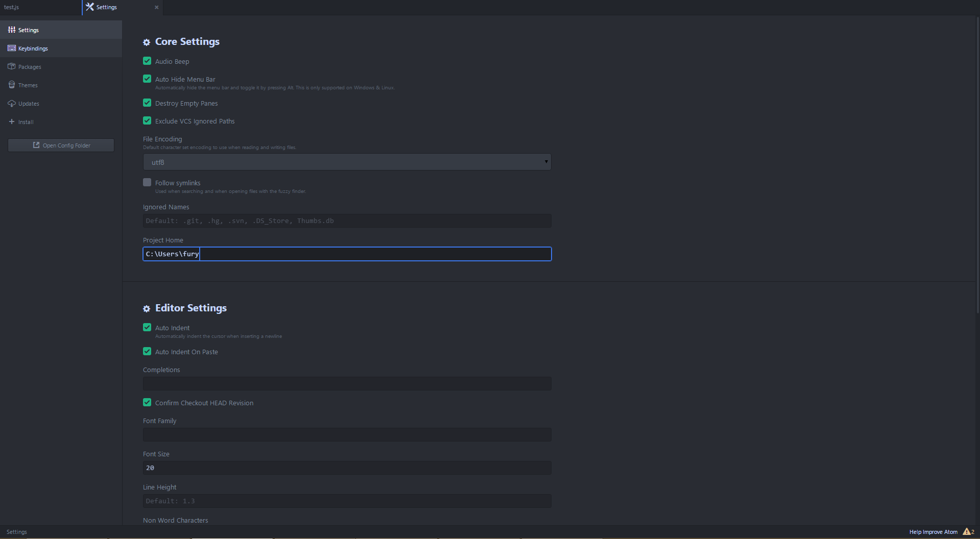Click the Help Improve Atom link
980x539 pixels.
933,532
